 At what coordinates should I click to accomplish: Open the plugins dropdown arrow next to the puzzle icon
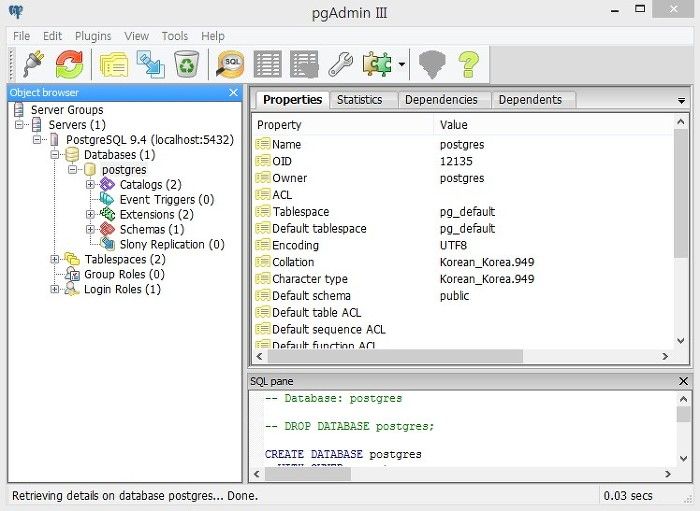(401, 65)
